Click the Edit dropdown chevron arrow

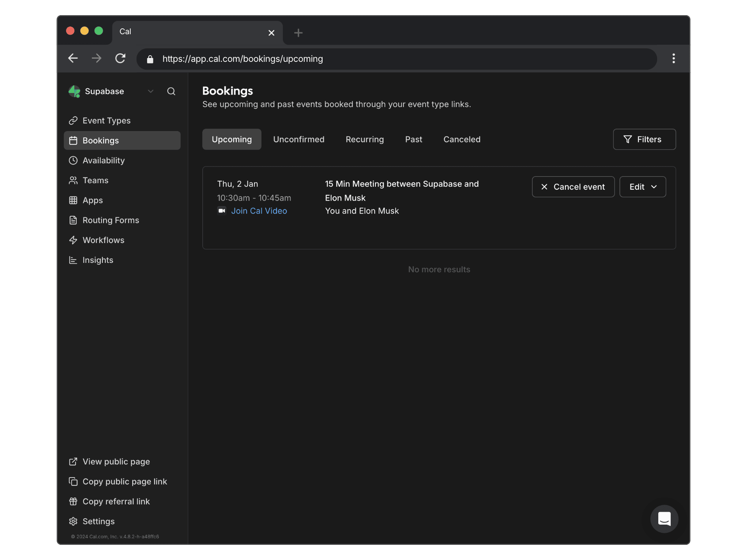(x=654, y=187)
